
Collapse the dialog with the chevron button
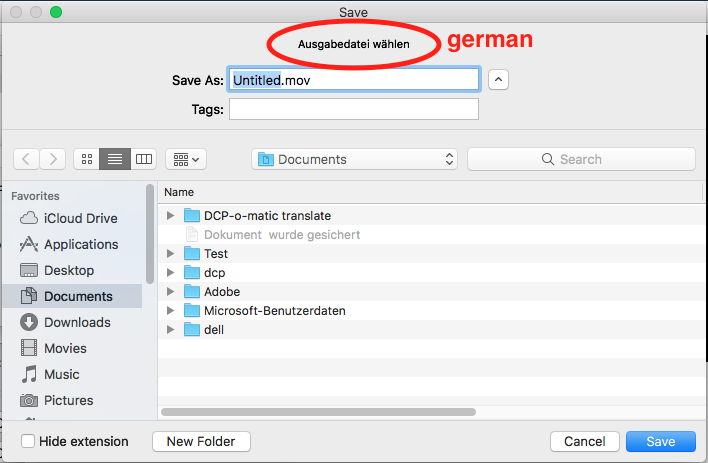coord(498,80)
